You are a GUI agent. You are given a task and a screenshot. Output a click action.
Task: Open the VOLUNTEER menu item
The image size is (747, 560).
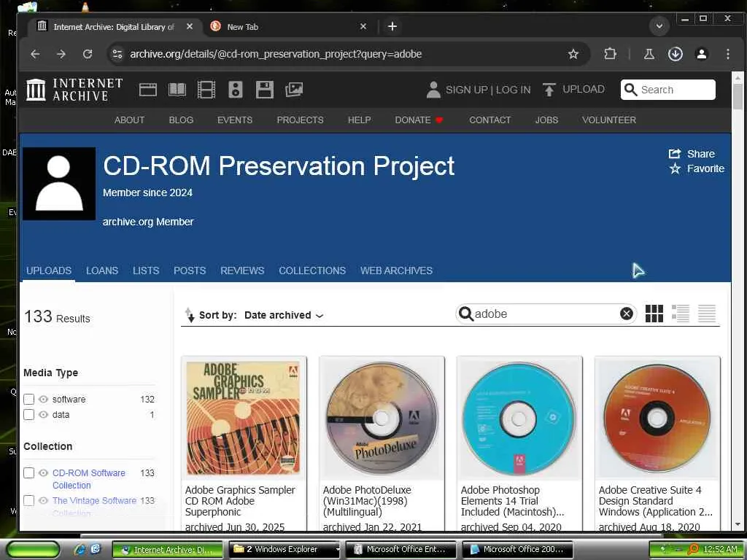click(x=609, y=120)
